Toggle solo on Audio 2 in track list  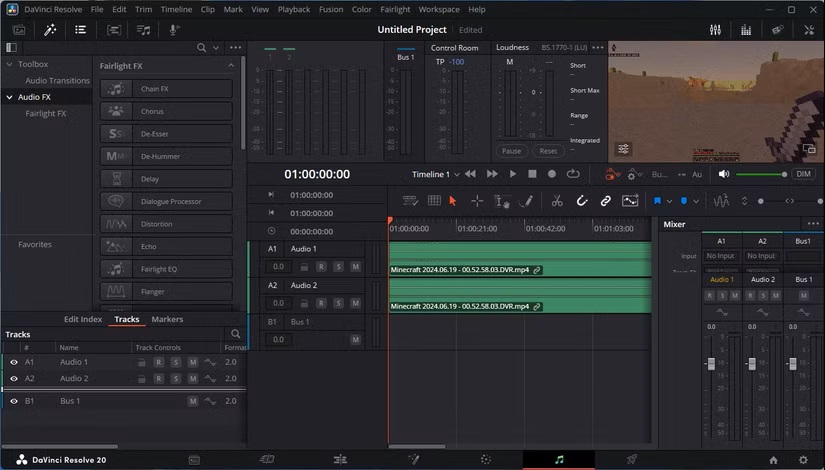175,379
